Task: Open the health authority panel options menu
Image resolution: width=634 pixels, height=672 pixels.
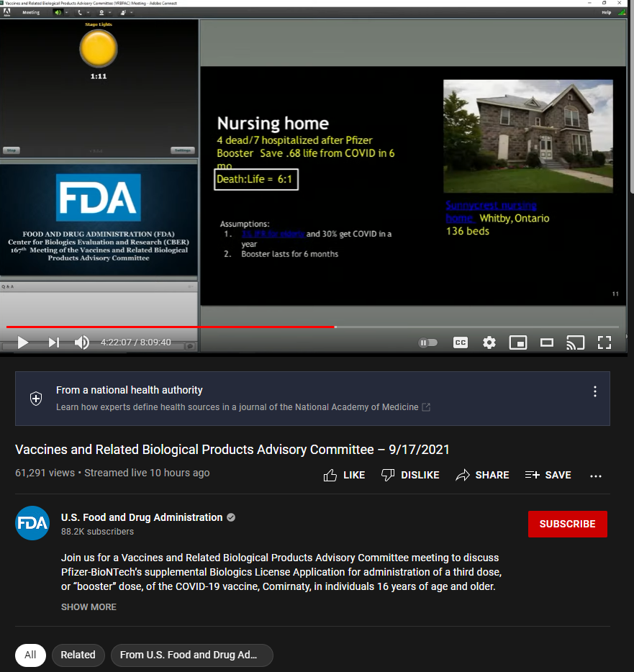Action: (x=595, y=391)
